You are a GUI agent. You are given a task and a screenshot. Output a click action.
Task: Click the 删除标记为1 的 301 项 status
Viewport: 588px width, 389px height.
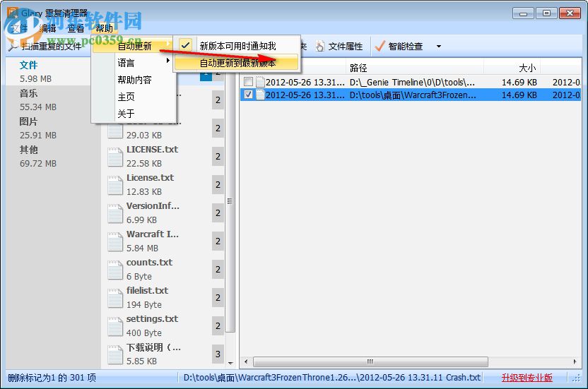(52, 378)
